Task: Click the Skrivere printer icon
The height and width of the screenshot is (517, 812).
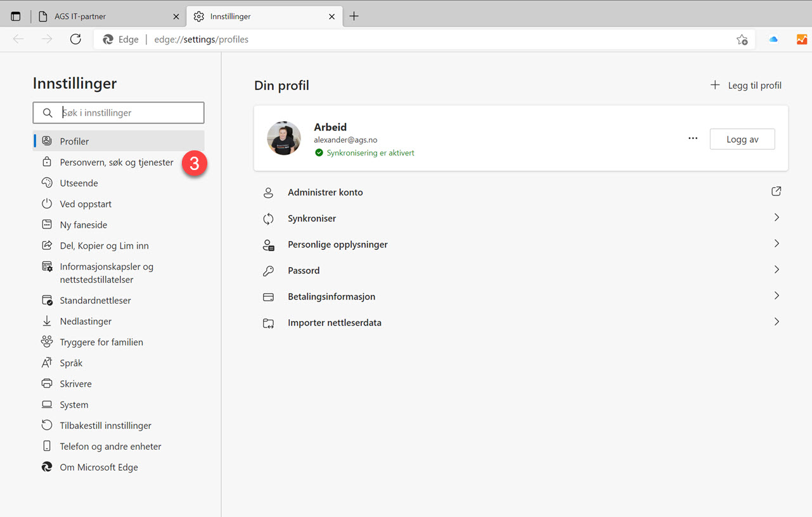Action: pyautogui.click(x=47, y=384)
